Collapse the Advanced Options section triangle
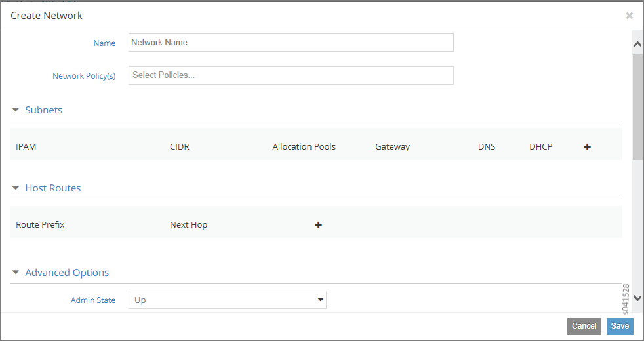Image resolution: width=644 pixels, height=341 pixels. click(x=16, y=273)
